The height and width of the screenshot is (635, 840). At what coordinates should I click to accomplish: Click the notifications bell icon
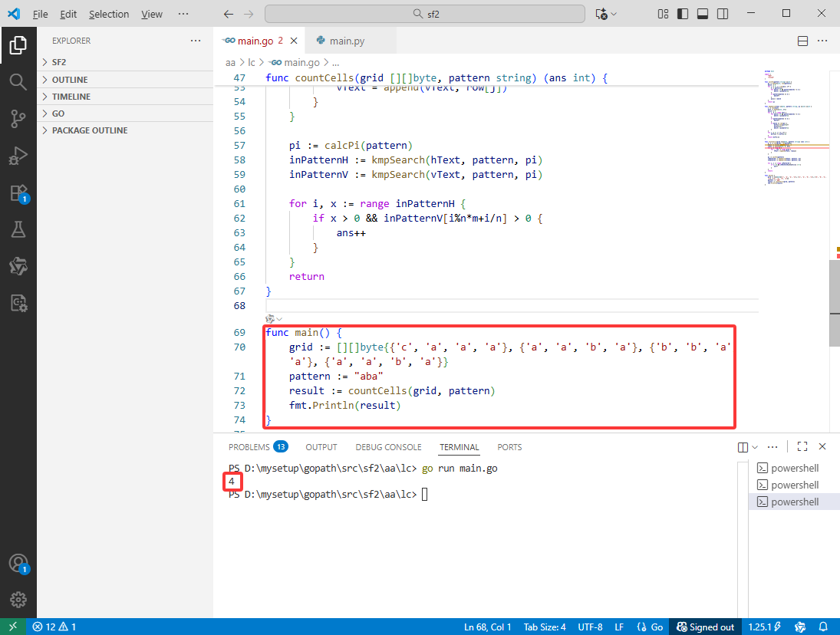[x=823, y=627]
